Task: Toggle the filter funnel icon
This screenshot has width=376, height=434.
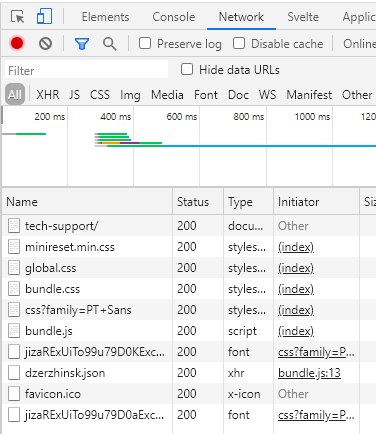Action: click(82, 44)
